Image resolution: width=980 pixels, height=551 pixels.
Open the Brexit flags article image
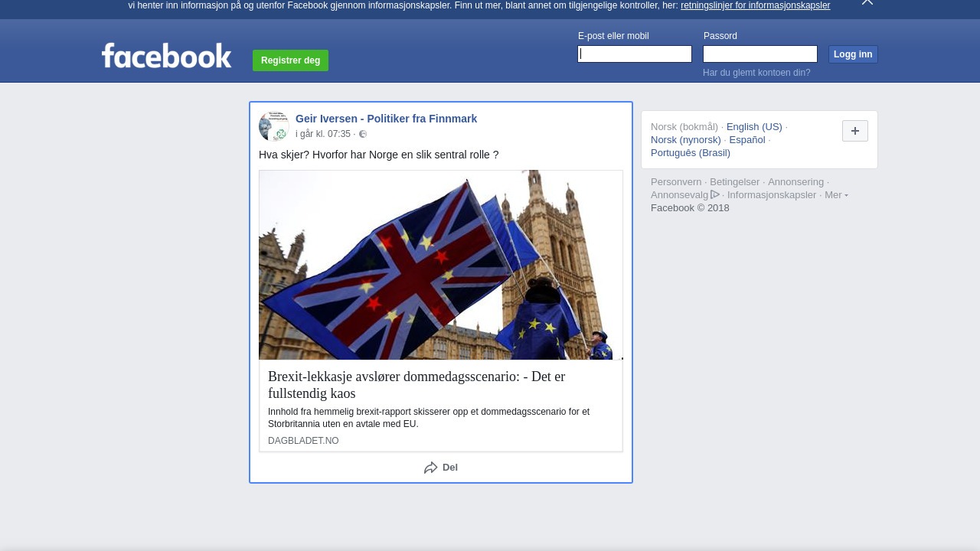[441, 265]
